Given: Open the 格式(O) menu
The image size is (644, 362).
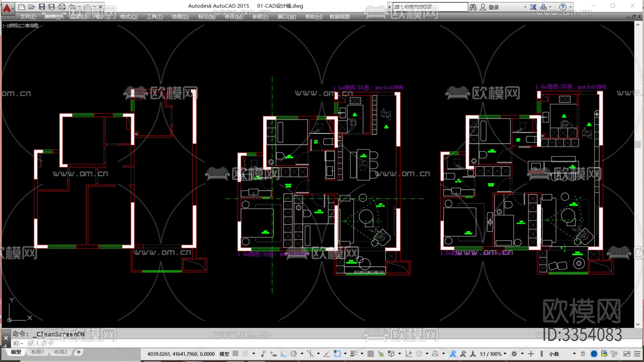Looking at the screenshot, I should pos(128,16).
